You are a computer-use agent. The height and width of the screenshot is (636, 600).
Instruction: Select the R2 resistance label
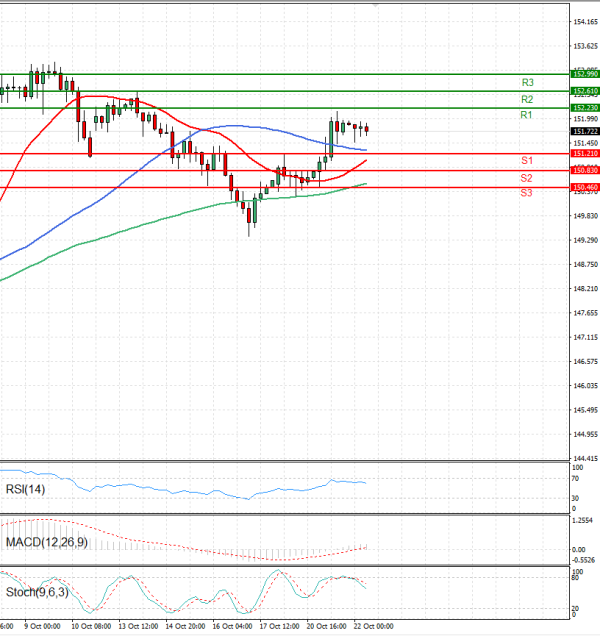[526, 100]
